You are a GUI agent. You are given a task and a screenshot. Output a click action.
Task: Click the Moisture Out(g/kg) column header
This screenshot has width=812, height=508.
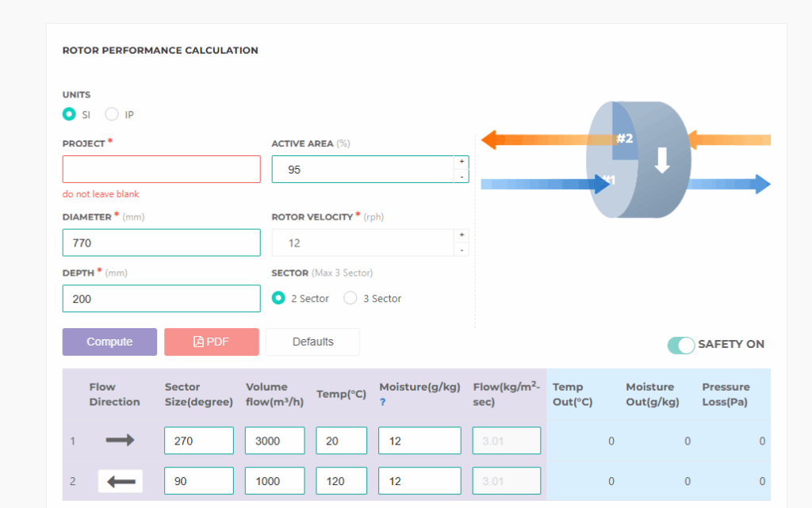[x=652, y=394]
